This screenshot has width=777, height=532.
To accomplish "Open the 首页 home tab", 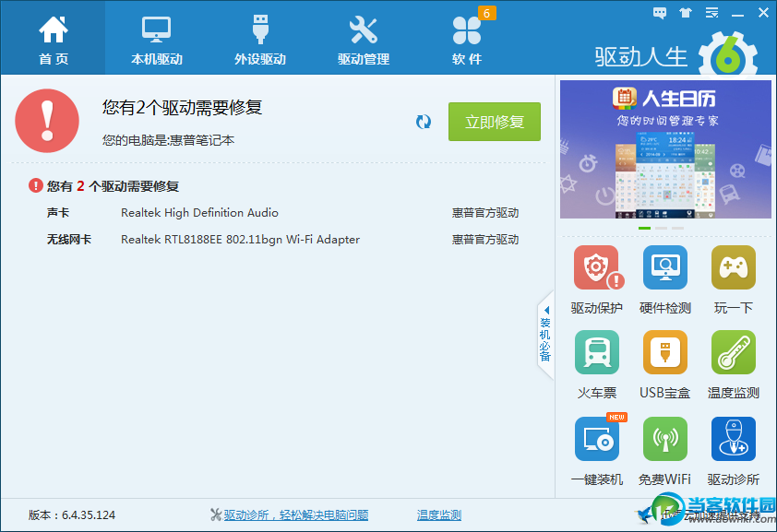I will (x=53, y=38).
